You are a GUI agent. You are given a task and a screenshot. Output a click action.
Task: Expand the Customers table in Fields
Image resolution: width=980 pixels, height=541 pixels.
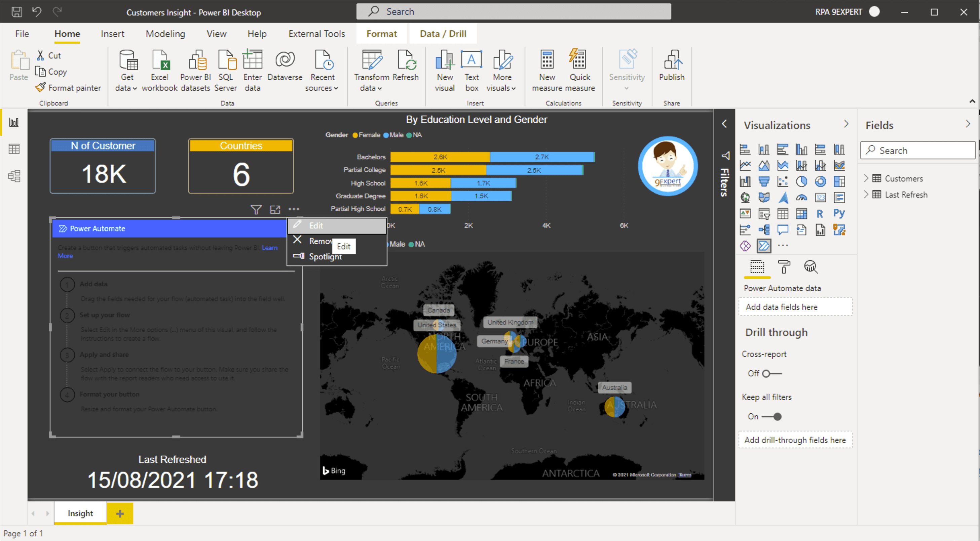(866, 178)
